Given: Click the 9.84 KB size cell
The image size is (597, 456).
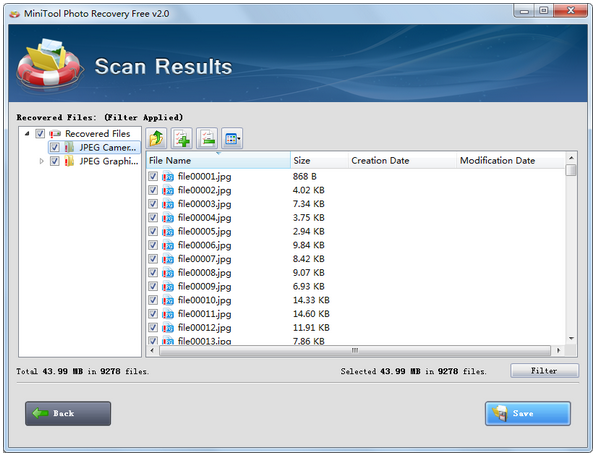Looking at the screenshot, I should [308, 245].
